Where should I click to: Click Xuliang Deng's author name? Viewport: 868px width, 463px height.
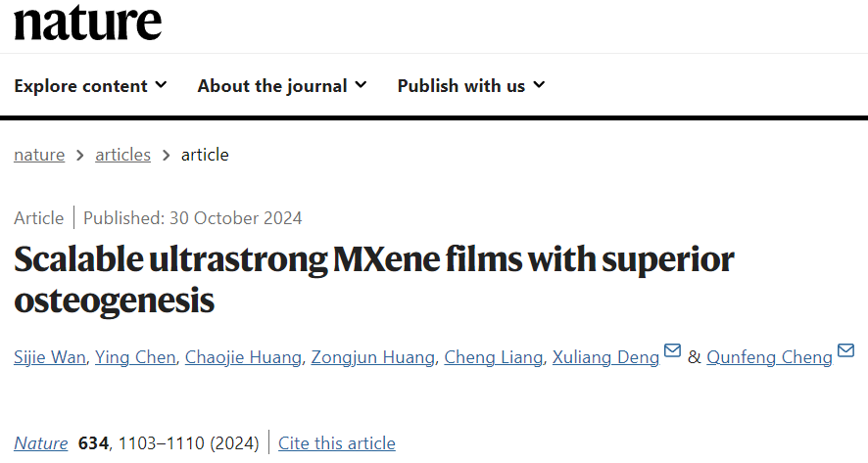point(605,357)
